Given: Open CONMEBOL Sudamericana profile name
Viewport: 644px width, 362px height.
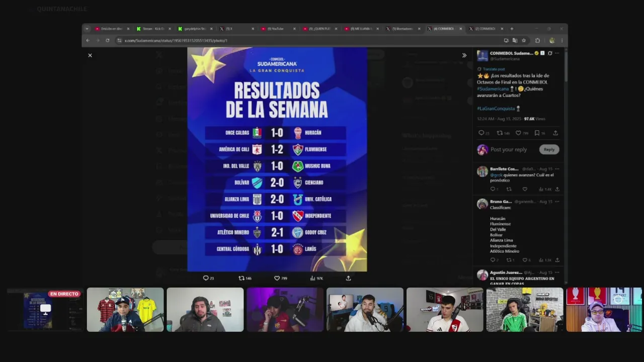Looking at the screenshot, I should [x=511, y=53].
